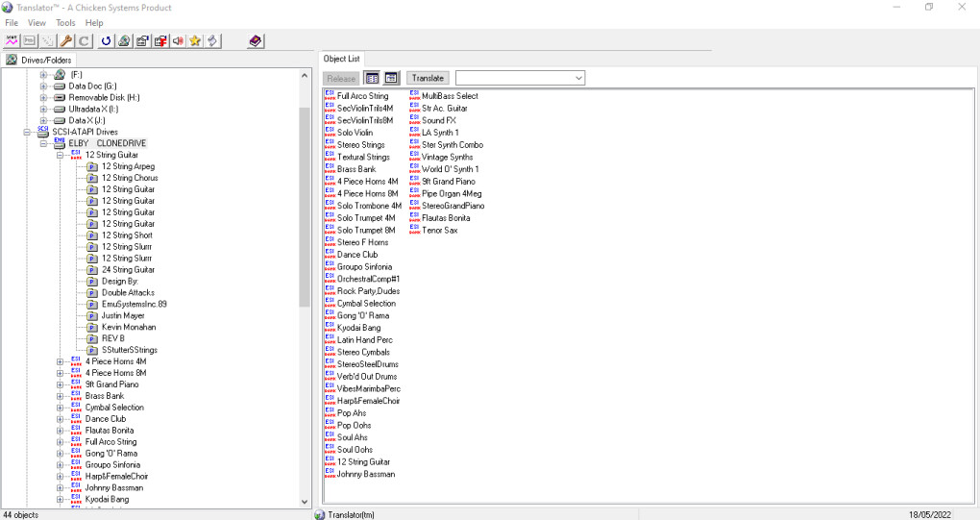Open the wrench options tool
The image size is (980, 520).
pos(65,41)
